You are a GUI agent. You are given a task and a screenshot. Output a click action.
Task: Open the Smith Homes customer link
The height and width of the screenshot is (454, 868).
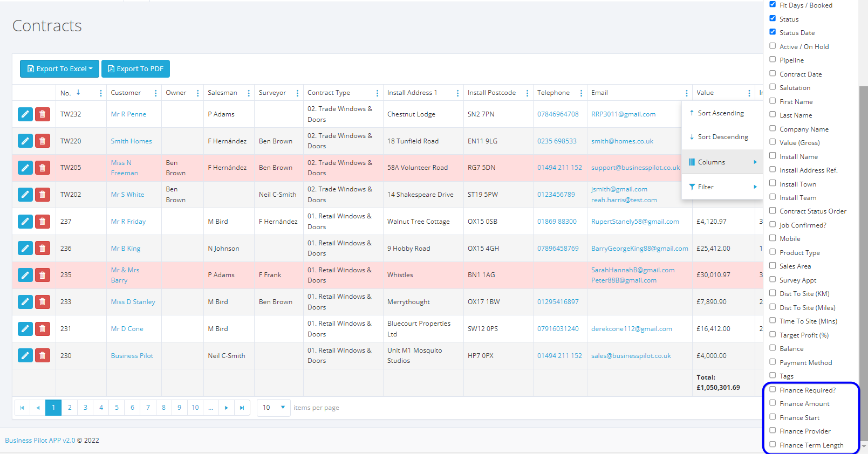pyautogui.click(x=131, y=141)
